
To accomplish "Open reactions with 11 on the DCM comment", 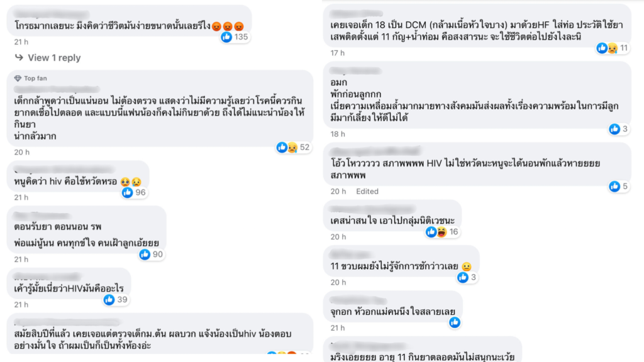I will click(x=613, y=48).
